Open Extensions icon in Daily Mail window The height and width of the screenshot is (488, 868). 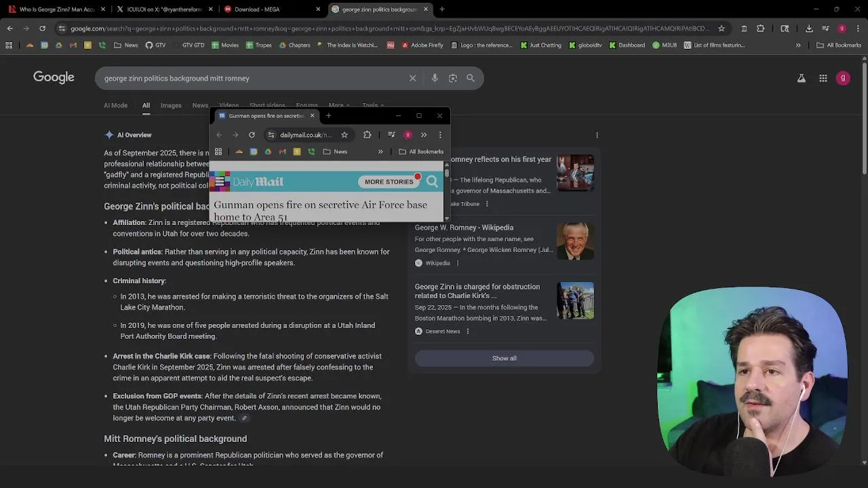367,135
